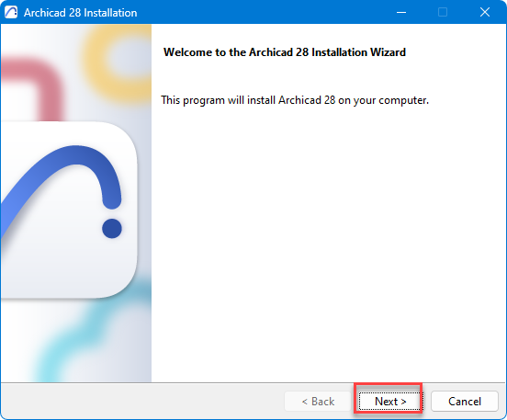Click the blurred yellow ring decoration
Image resolution: width=507 pixels, height=420 pixels.
(x=118, y=62)
